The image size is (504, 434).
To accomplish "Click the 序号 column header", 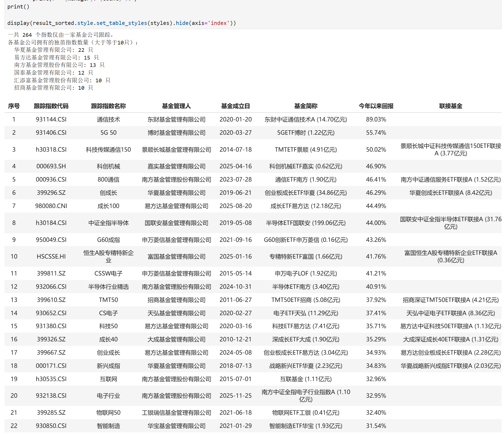I will [14, 106].
